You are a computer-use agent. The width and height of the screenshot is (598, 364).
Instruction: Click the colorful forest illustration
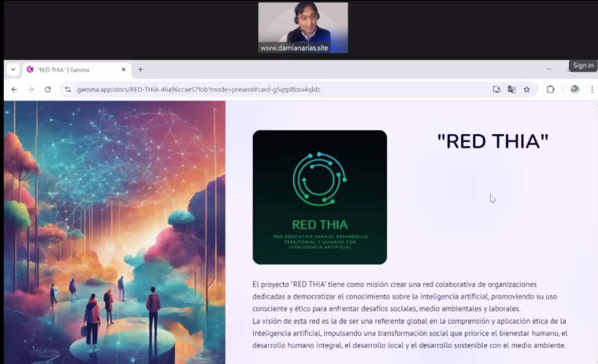pyautogui.click(x=114, y=231)
